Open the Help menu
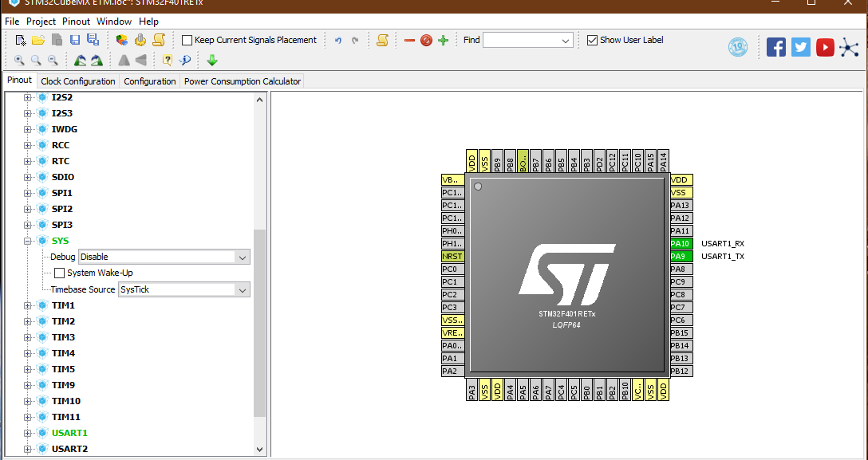Screen dimensions: 868x460 tap(148, 22)
